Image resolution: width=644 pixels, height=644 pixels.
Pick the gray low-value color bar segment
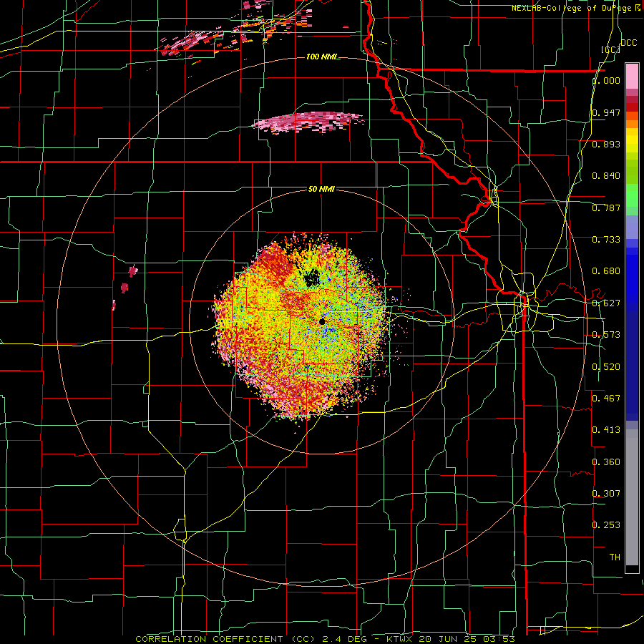click(x=632, y=497)
